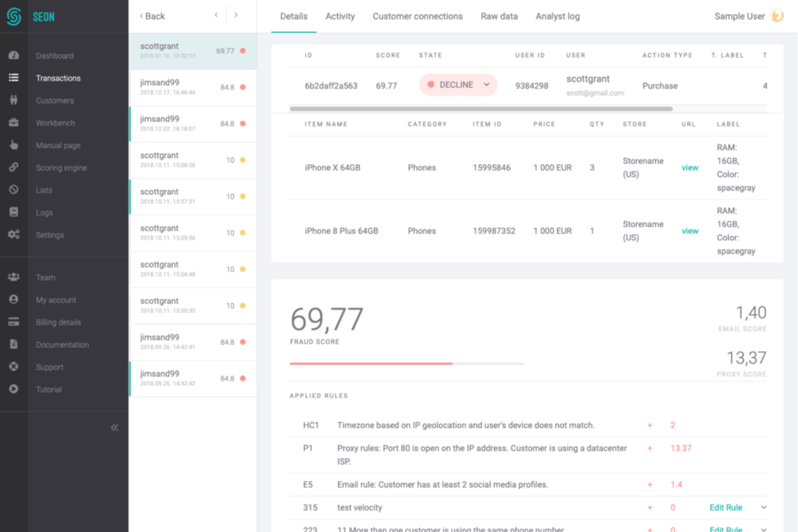Image resolution: width=798 pixels, height=532 pixels.
Task: Open the Customer connections tab
Action: coord(418,16)
